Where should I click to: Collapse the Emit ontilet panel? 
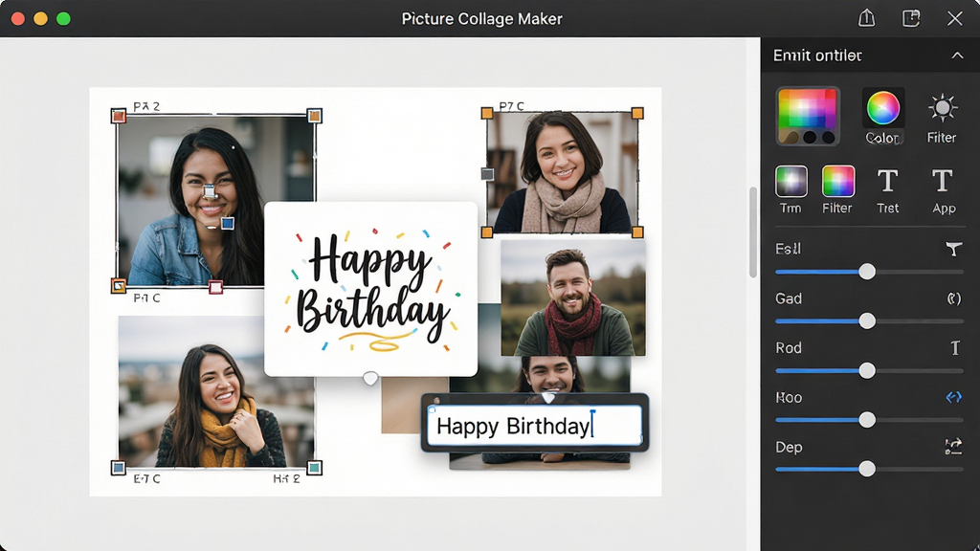[x=957, y=55]
